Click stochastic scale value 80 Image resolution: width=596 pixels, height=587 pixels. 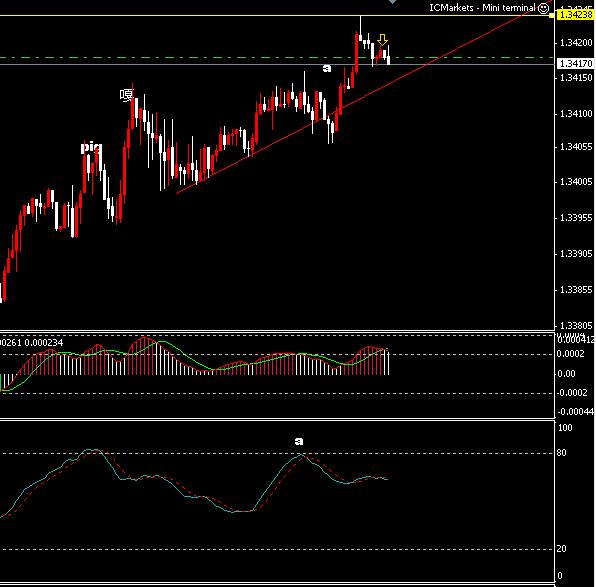point(562,453)
